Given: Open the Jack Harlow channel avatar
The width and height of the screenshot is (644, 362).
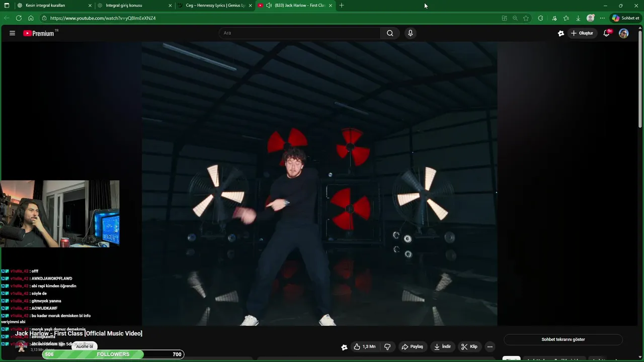Looking at the screenshot, I should coord(21,346).
